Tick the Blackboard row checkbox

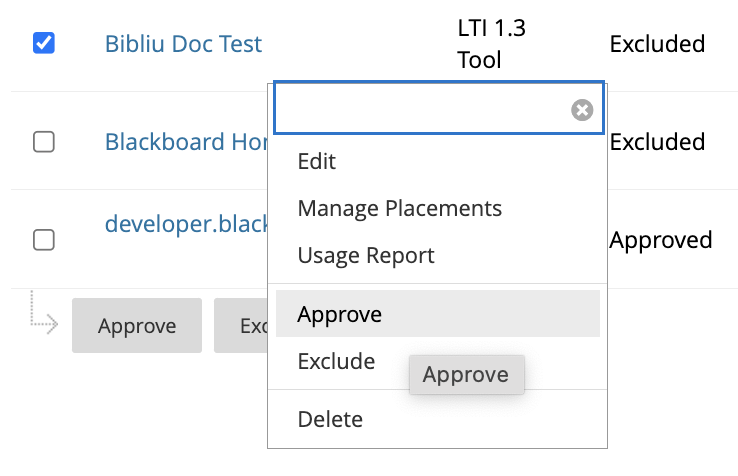click(44, 142)
